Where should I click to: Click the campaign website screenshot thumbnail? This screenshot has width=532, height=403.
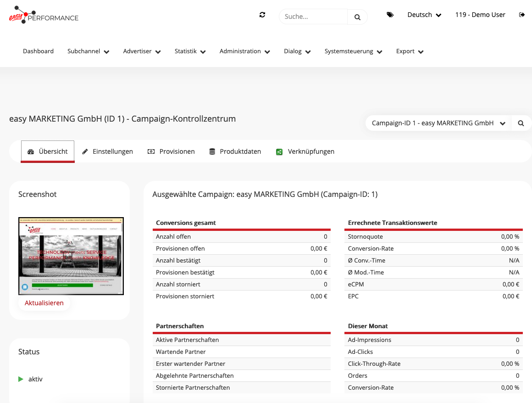[71, 256]
